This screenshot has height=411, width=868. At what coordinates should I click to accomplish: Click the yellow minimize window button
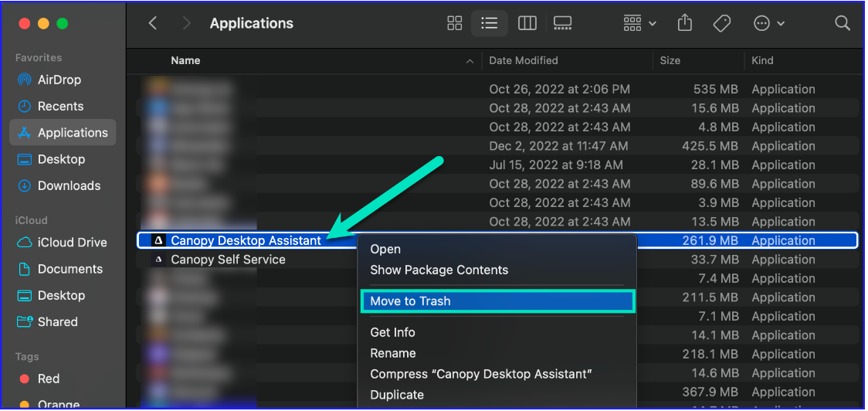click(x=43, y=23)
